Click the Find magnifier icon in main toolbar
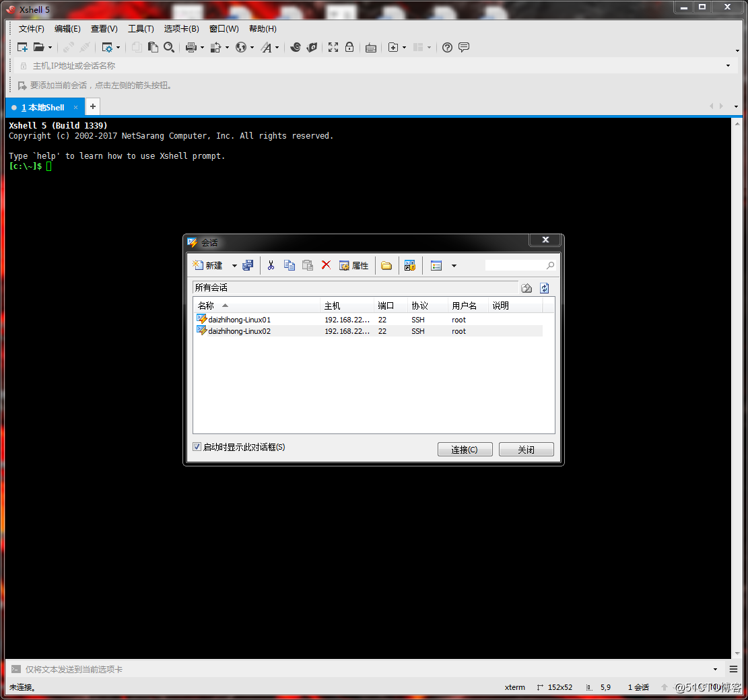This screenshot has height=700, width=748. pyautogui.click(x=169, y=47)
